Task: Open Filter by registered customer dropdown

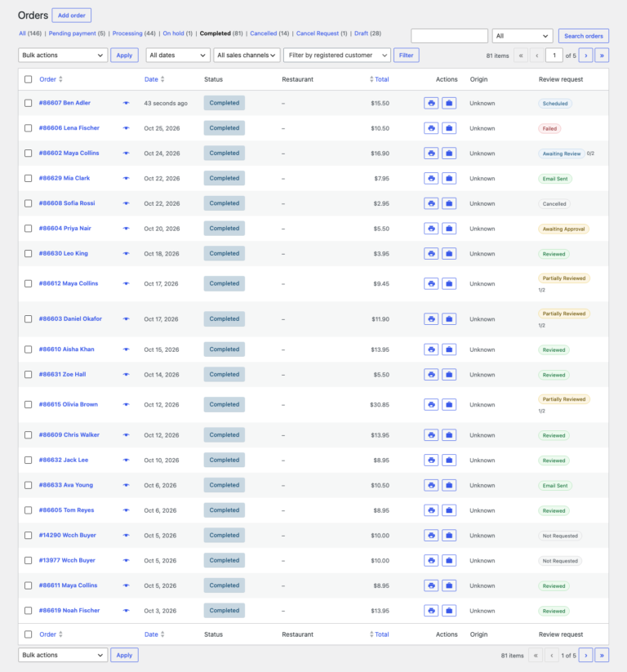Action: pos(337,56)
